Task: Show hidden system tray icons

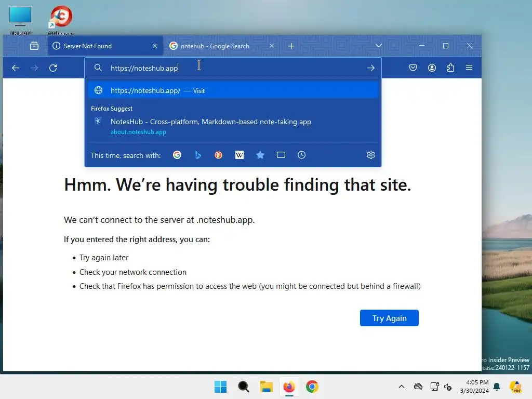Action: (x=402, y=387)
